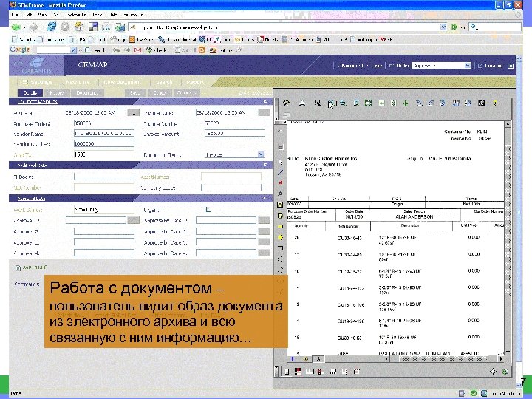Switch to the History tab
532x399 pixels.
(x=57, y=92)
